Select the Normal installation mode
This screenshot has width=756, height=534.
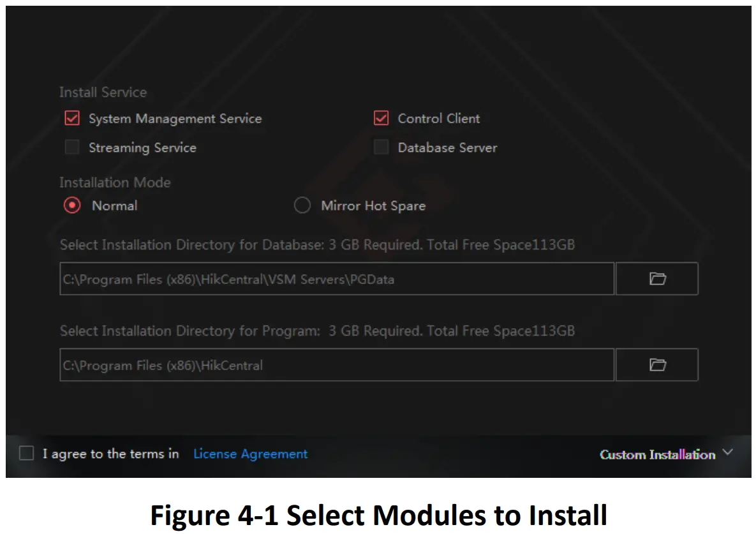[71, 205]
